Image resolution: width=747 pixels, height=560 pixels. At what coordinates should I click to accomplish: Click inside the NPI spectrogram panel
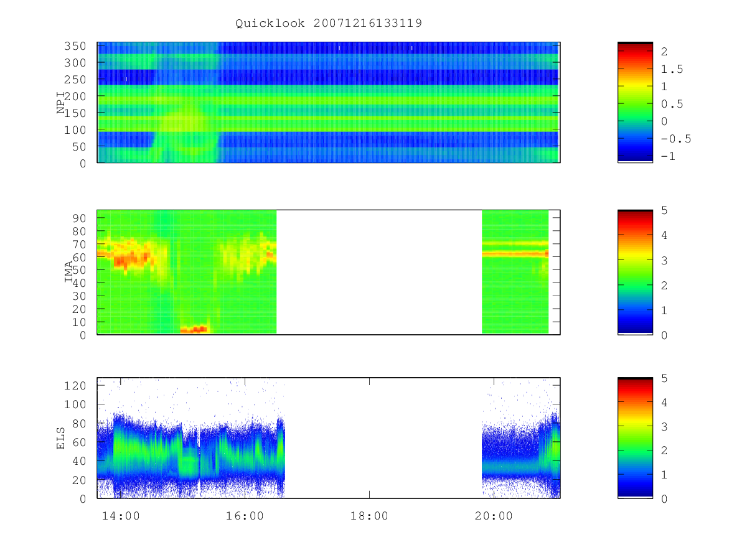click(329, 102)
